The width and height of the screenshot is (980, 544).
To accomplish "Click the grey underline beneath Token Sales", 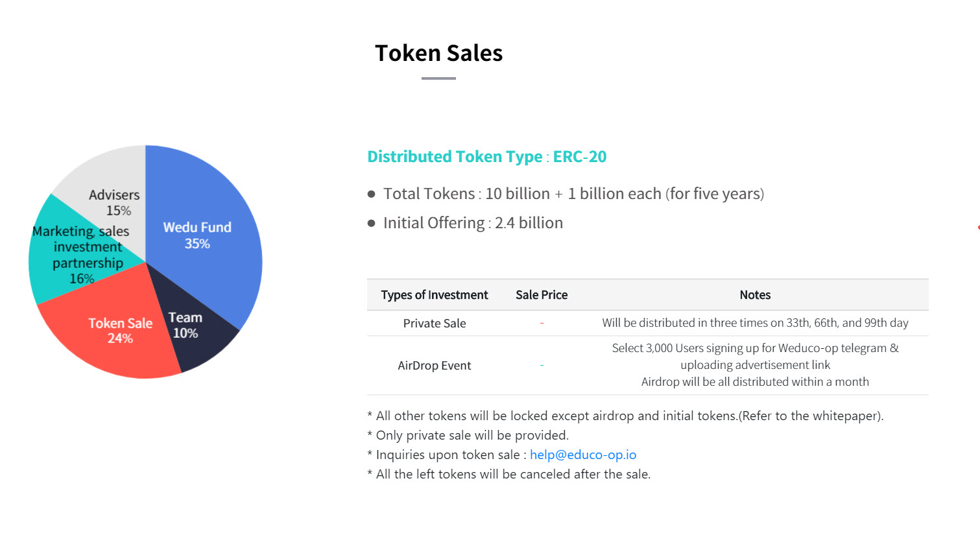I will point(438,78).
